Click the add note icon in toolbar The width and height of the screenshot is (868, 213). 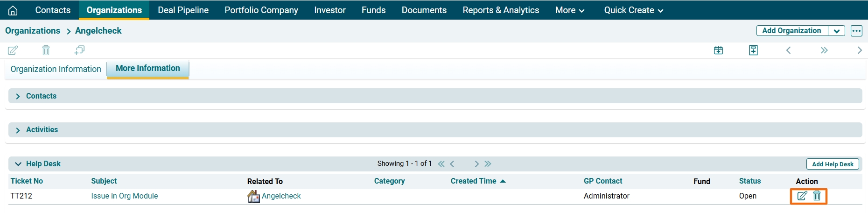click(753, 50)
